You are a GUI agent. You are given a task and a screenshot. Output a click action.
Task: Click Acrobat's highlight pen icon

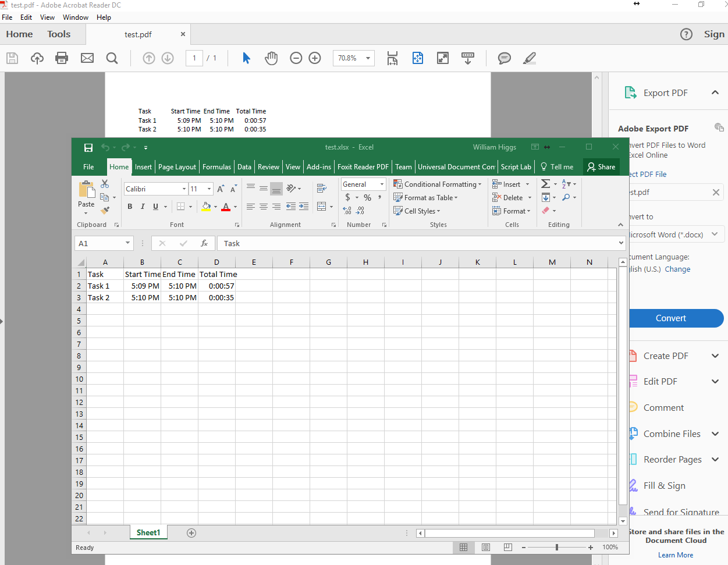(x=530, y=58)
